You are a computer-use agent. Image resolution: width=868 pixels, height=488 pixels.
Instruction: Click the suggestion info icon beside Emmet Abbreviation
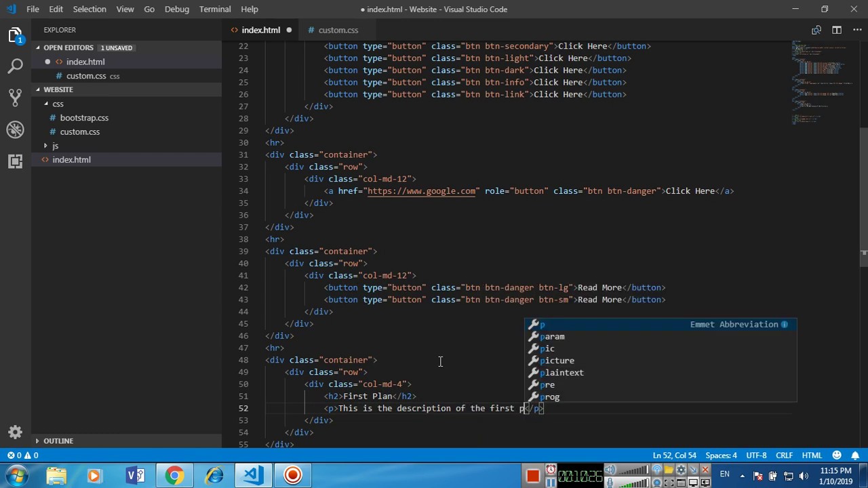(x=785, y=325)
